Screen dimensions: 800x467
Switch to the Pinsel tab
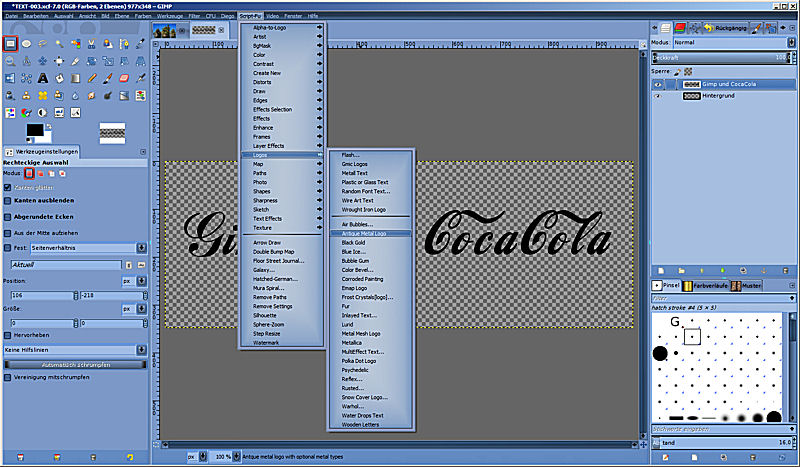click(x=666, y=286)
